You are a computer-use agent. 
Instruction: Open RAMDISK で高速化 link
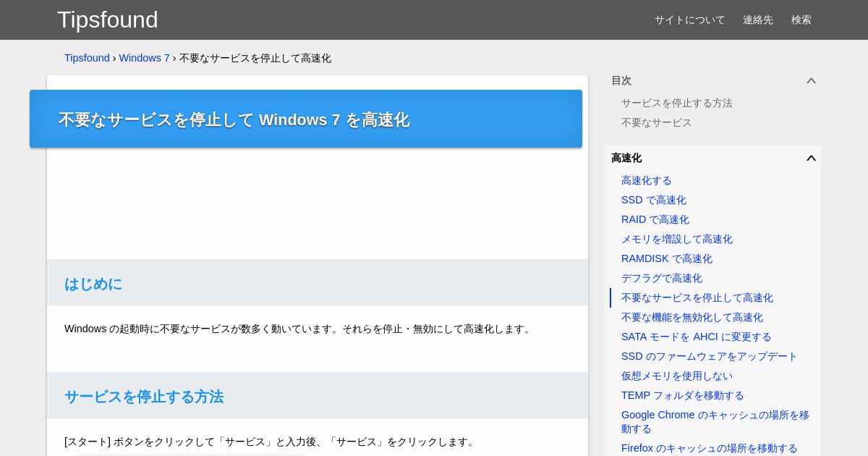667,258
